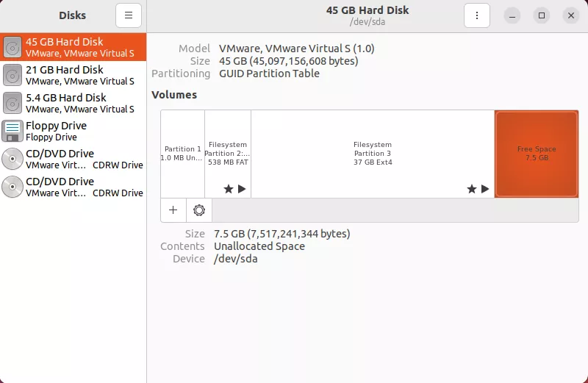Click the Unallocated Space contents value

click(x=259, y=246)
